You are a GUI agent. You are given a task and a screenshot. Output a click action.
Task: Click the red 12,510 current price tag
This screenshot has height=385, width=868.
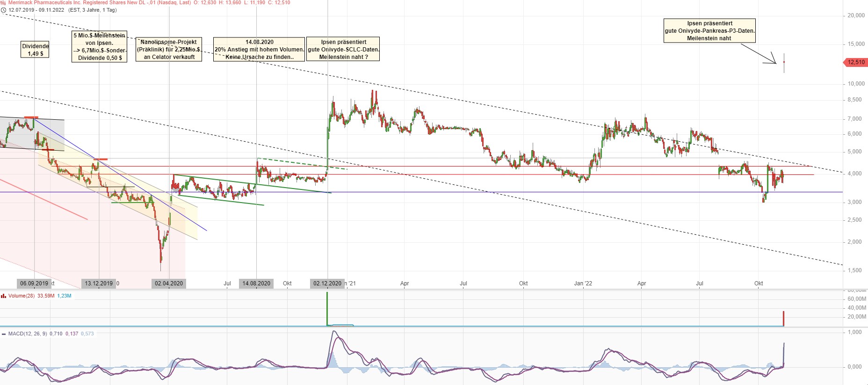pyautogui.click(x=855, y=62)
